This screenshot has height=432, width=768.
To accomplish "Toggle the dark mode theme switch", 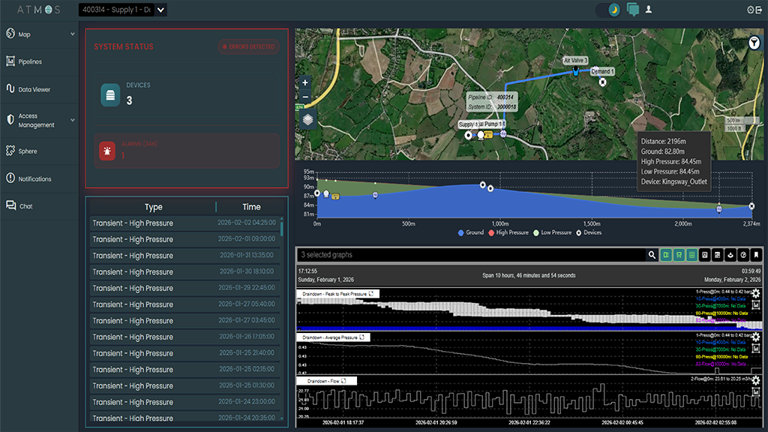I will [x=610, y=10].
